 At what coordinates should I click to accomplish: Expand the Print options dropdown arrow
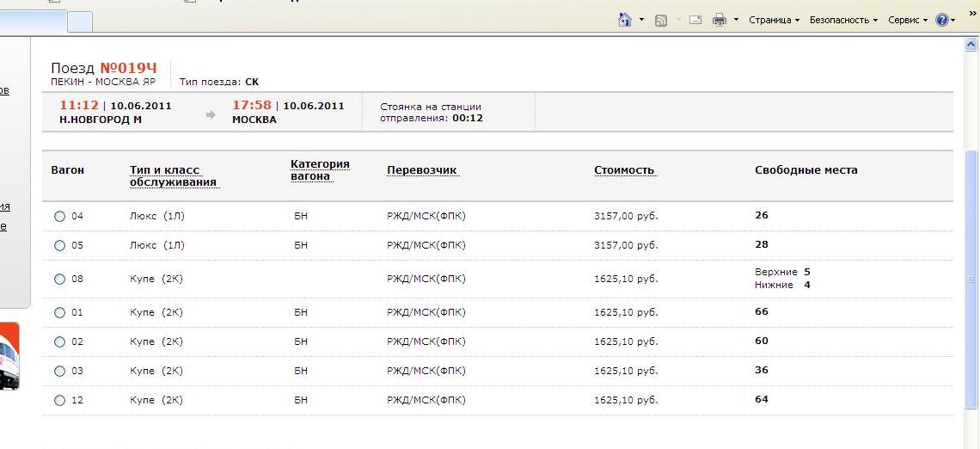tap(736, 20)
